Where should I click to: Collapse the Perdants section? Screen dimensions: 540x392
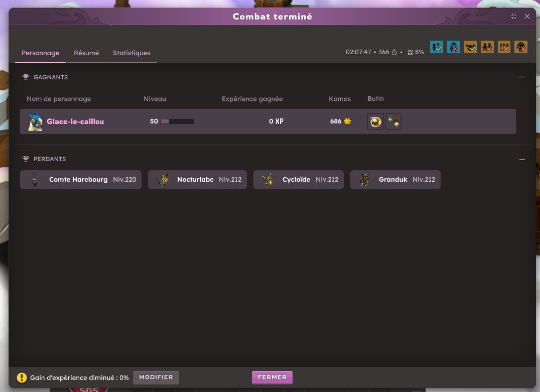[x=522, y=159]
